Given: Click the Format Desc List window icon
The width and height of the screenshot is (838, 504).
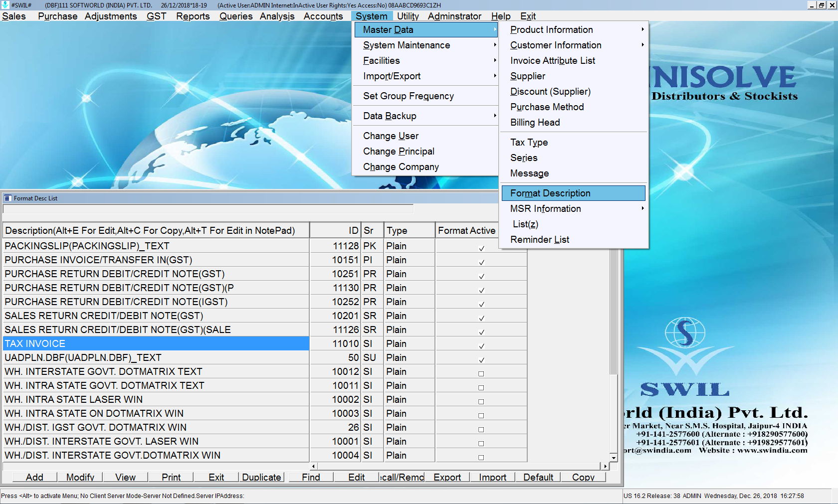Looking at the screenshot, I should coord(7,198).
